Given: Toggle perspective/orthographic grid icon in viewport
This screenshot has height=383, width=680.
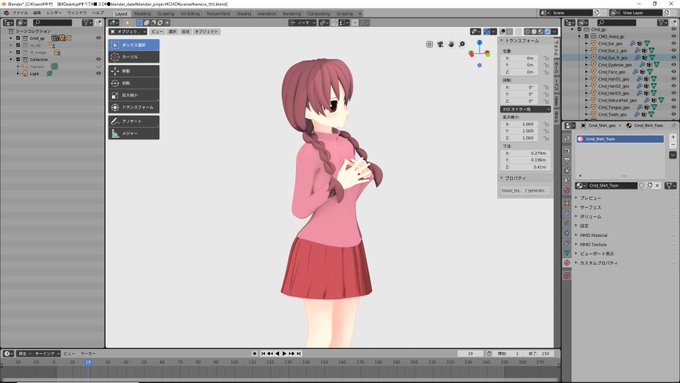Looking at the screenshot, I should [x=429, y=44].
